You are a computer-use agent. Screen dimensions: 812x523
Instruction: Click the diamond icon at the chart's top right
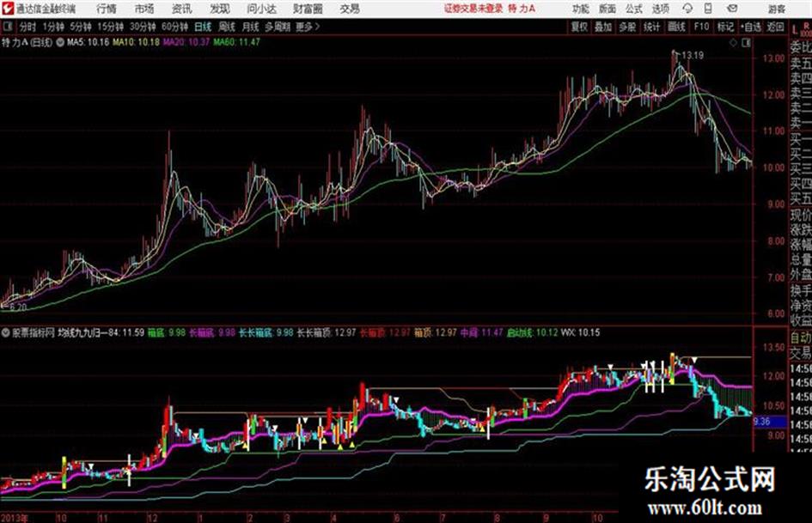(733, 43)
